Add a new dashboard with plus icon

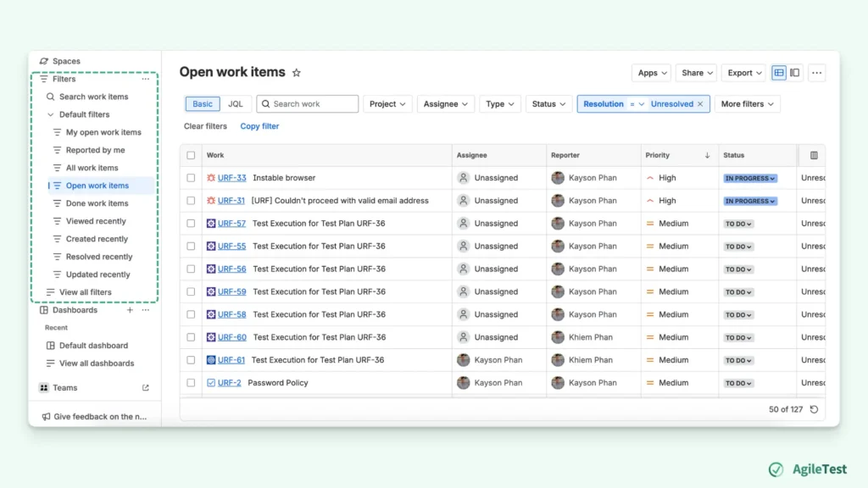coord(130,310)
